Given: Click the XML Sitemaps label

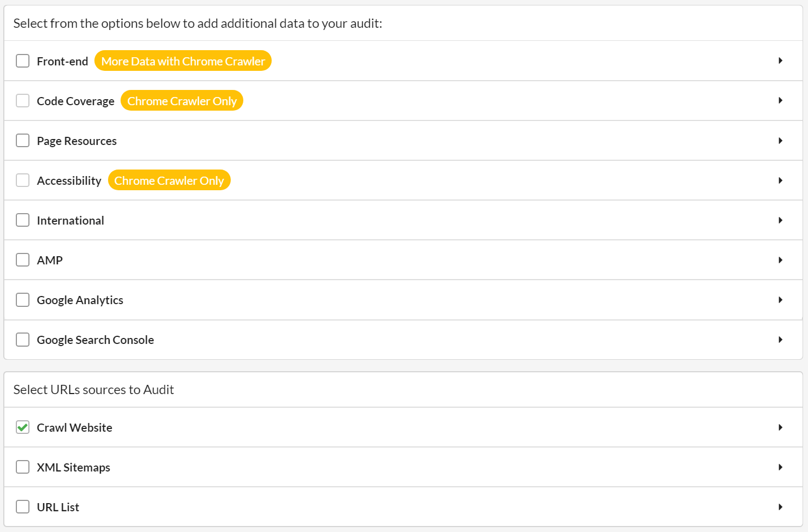Looking at the screenshot, I should pos(73,467).
